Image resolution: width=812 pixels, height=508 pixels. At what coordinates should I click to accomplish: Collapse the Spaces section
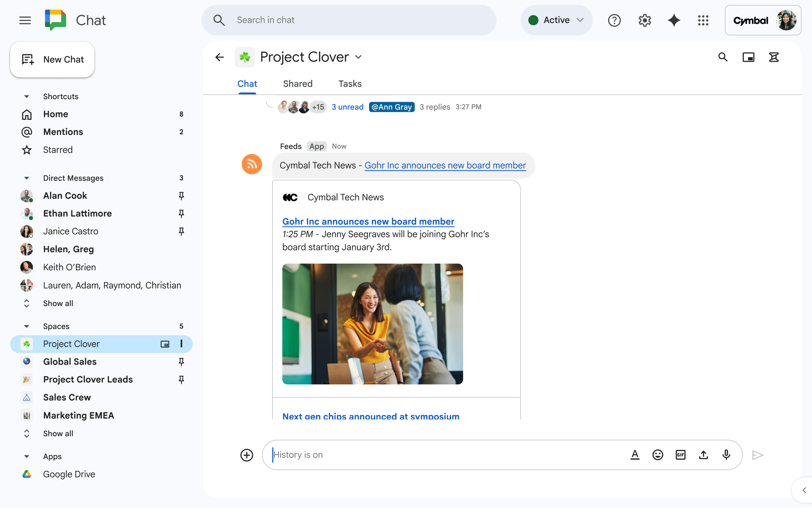tap(26, 326)
